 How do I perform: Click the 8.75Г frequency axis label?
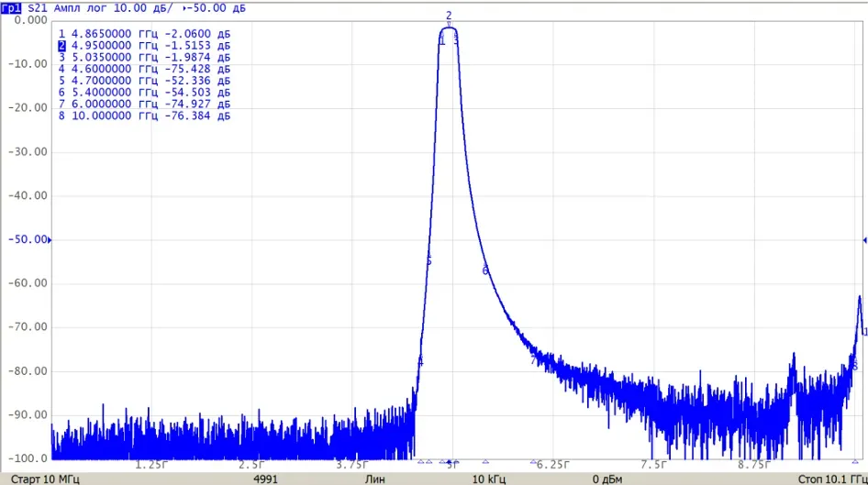click(753, 465)
